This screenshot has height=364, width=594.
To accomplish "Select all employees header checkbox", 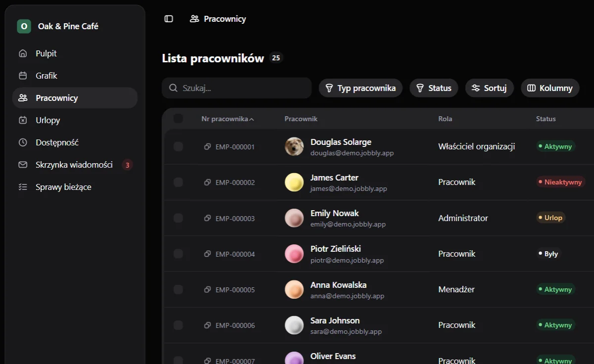I will [178, 119].
